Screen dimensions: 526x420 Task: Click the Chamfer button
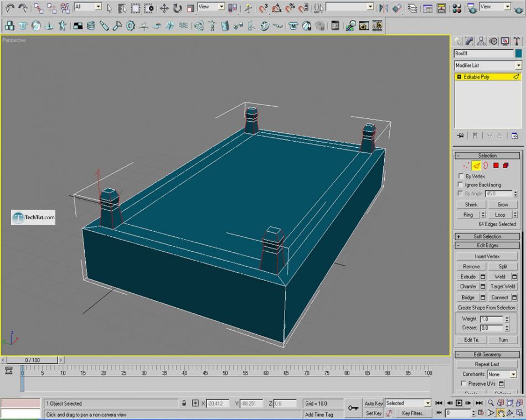(468, 286)
